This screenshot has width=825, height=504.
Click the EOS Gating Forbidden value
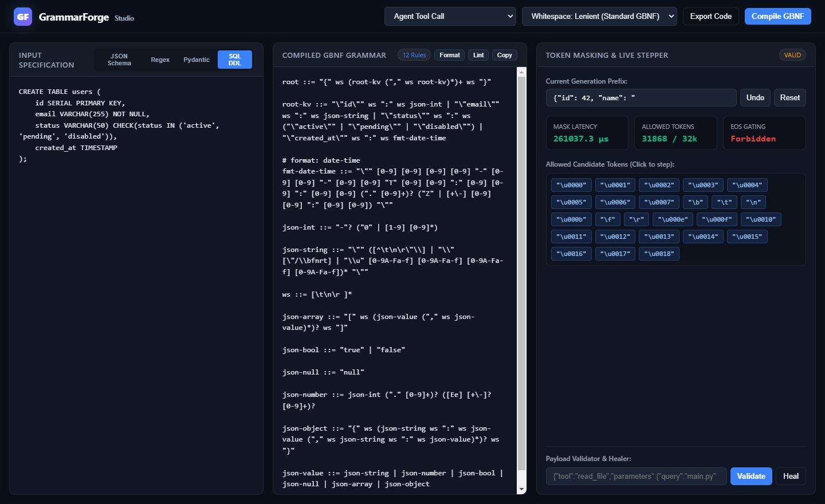tap(753, 139)
